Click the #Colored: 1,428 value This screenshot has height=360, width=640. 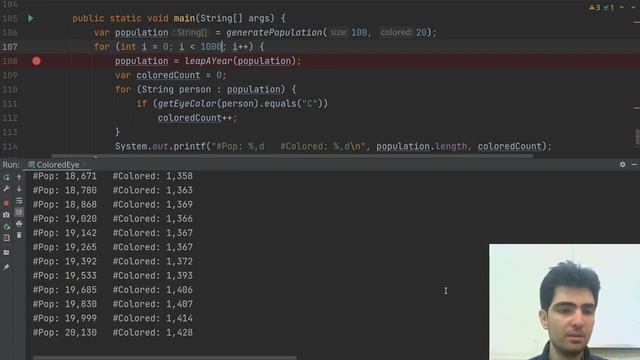153,333
